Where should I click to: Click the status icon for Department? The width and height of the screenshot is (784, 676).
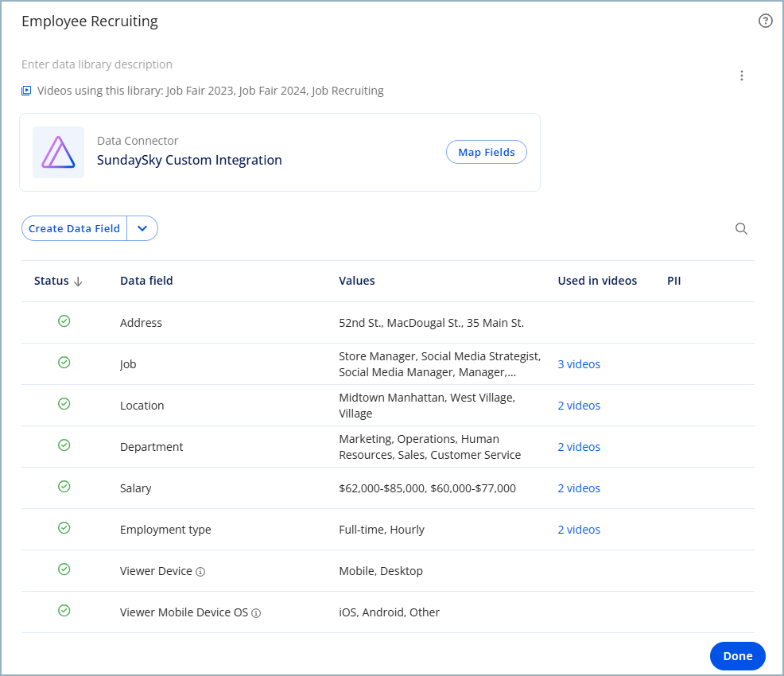tap(64, 445)
